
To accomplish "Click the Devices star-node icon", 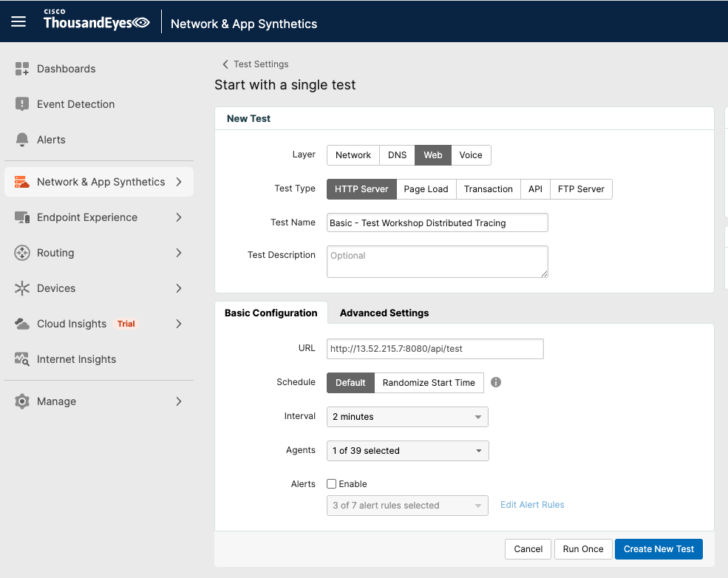I will coord(22,288).
